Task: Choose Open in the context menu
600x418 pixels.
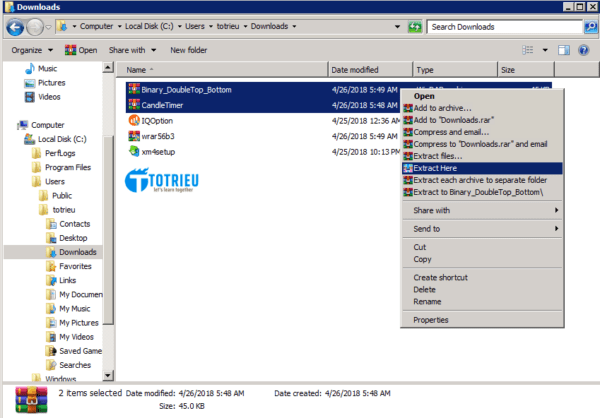Action: point(482,96)
